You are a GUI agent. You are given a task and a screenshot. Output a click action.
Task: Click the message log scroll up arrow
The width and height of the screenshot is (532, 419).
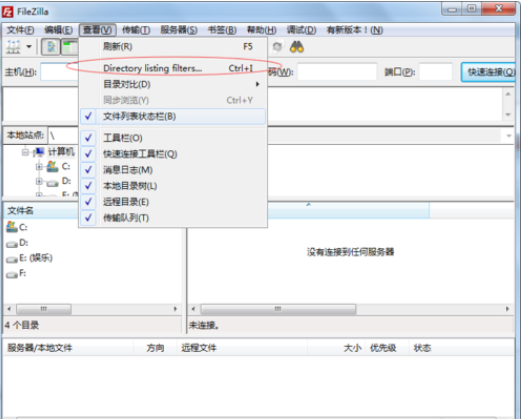tap(508, 94)
